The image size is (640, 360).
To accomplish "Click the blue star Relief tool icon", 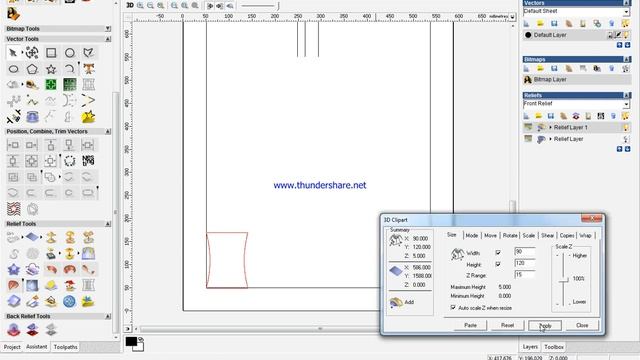I will [13, 269].
